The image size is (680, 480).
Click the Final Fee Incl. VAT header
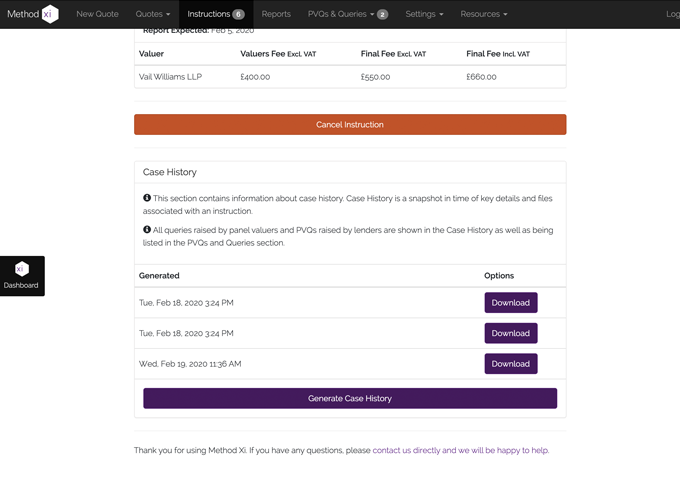tap(498, 54)
